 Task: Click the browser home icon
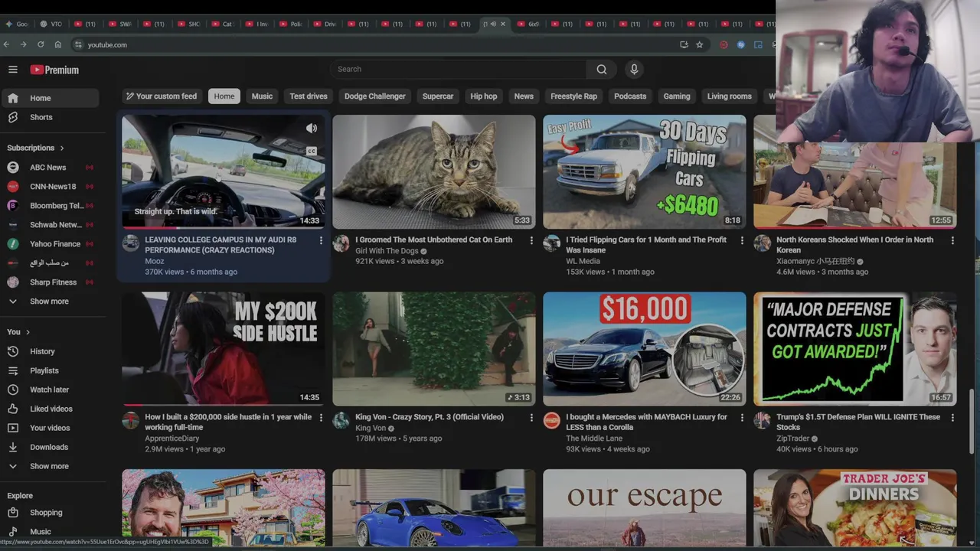tap(57, 44)
